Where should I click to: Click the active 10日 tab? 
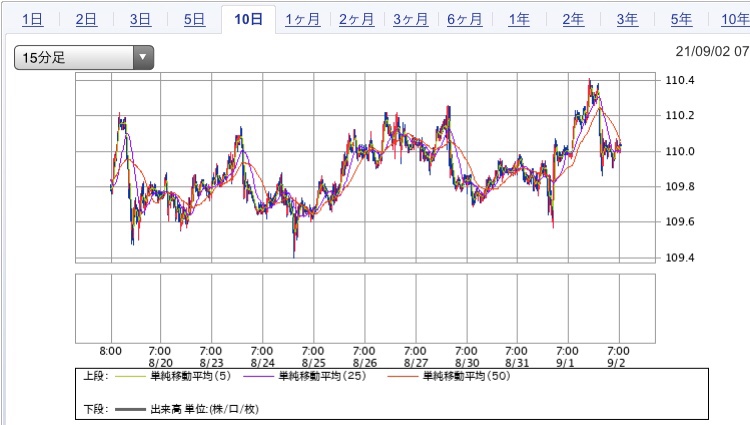coord(248,20)
